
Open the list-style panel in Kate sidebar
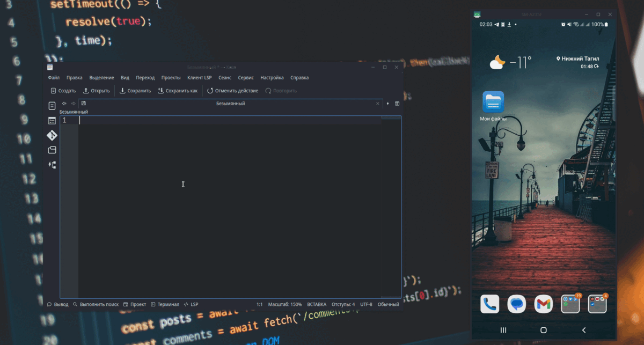coord(52,121)
